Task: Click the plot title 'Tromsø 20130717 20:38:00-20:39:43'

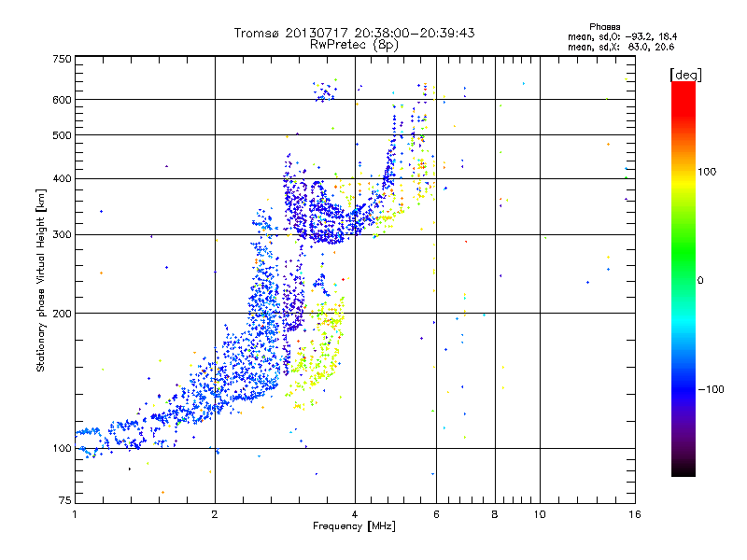Action: tap(354, 33)
